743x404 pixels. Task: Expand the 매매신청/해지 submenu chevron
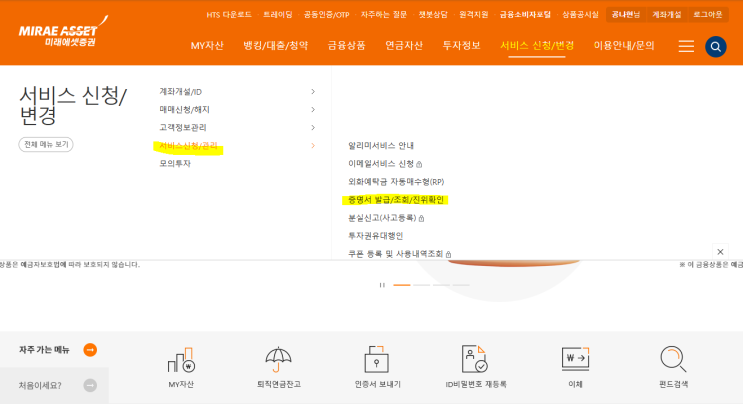tap(313, 109)
